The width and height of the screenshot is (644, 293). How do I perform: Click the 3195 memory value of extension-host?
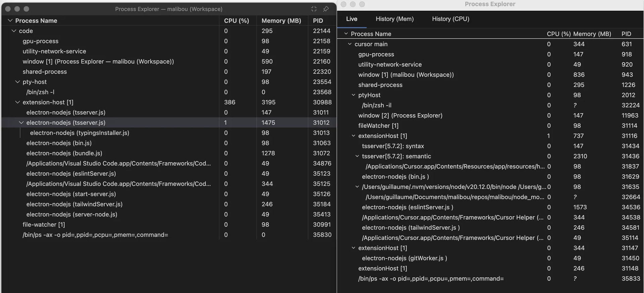(x=268, y=102)
